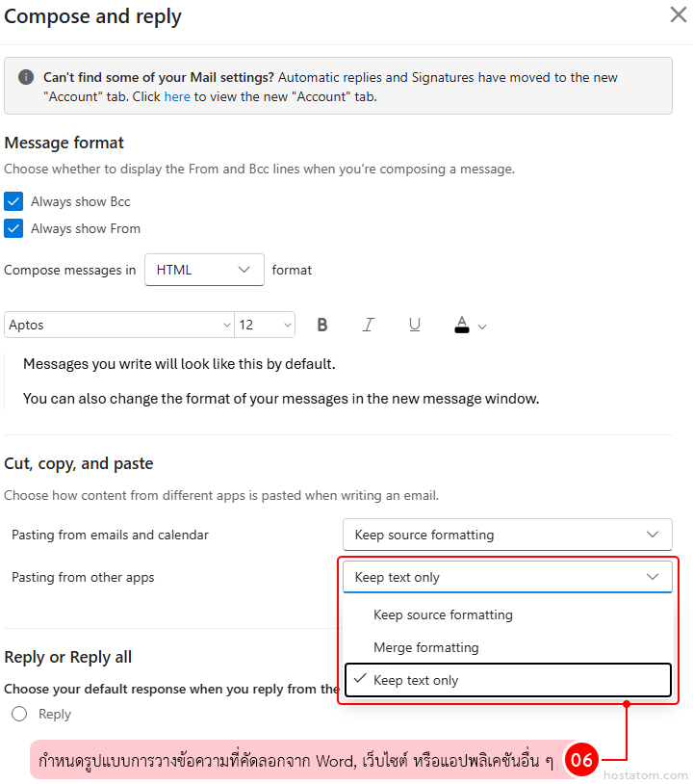Select Merge formatting from the paste options
693x784 pixels.
click(427, 646)
